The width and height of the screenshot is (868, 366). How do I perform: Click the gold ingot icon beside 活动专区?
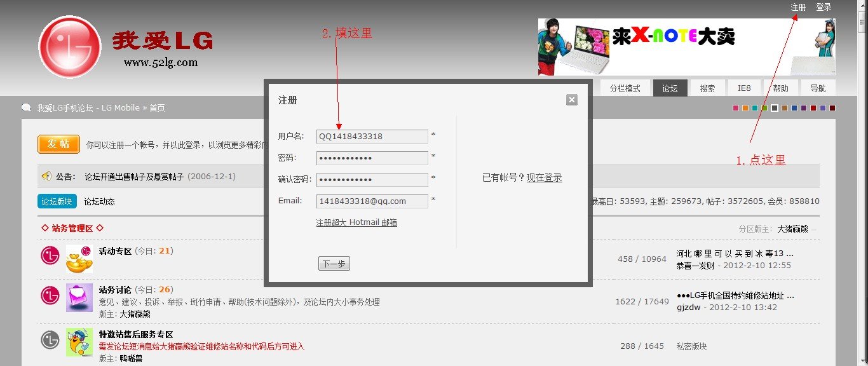79,259
